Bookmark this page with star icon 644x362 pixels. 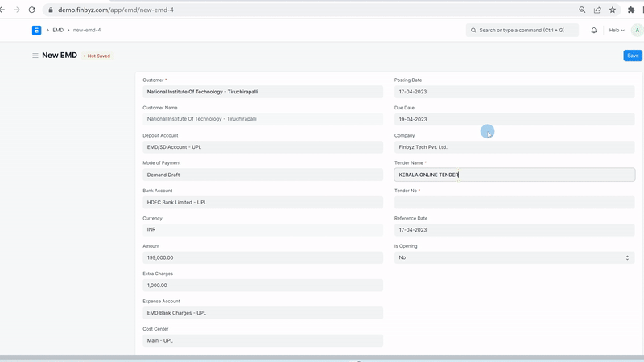(x=613, y=10)
